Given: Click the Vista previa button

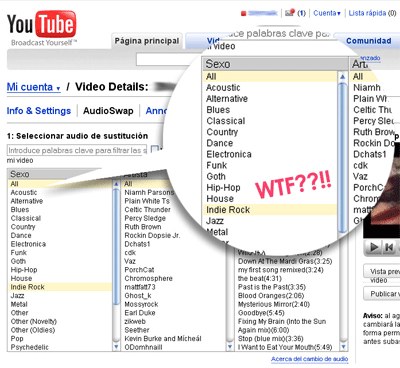Looking at the screenshot, I should [x=382, y=271].
